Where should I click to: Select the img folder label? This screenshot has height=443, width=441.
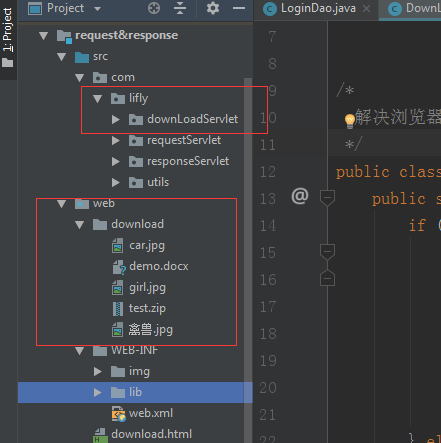point(139,372)
